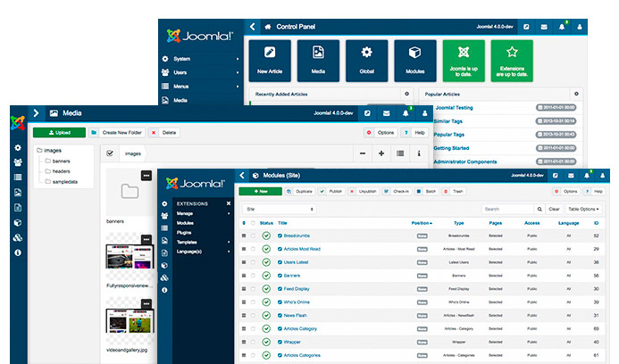Open the Media tile in Control Panel
The width and height of the screenshot is (619, 364).
pos(318,61)
